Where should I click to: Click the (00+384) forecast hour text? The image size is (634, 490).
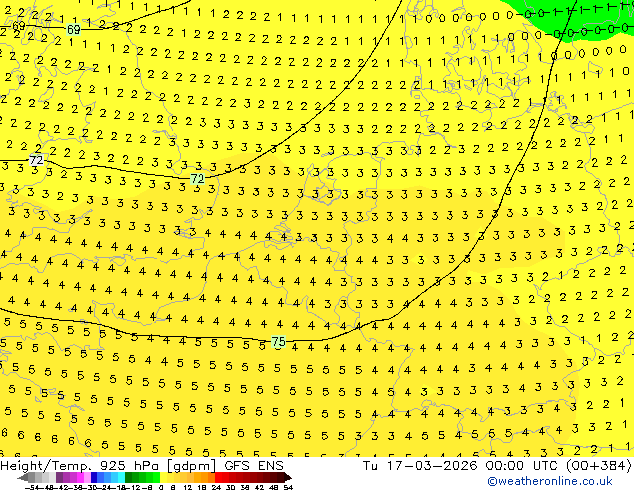(598, 466)
